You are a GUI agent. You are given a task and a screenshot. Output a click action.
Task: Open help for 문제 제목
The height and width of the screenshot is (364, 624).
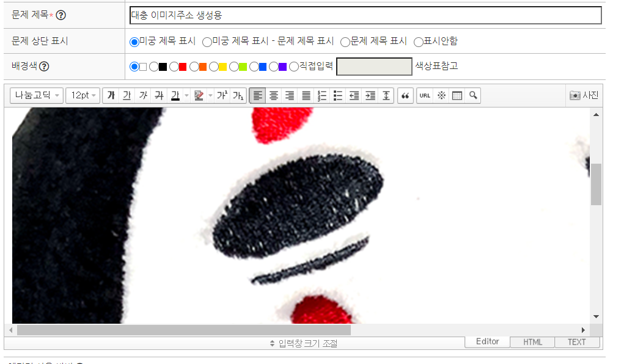click(x=61, y=15)
